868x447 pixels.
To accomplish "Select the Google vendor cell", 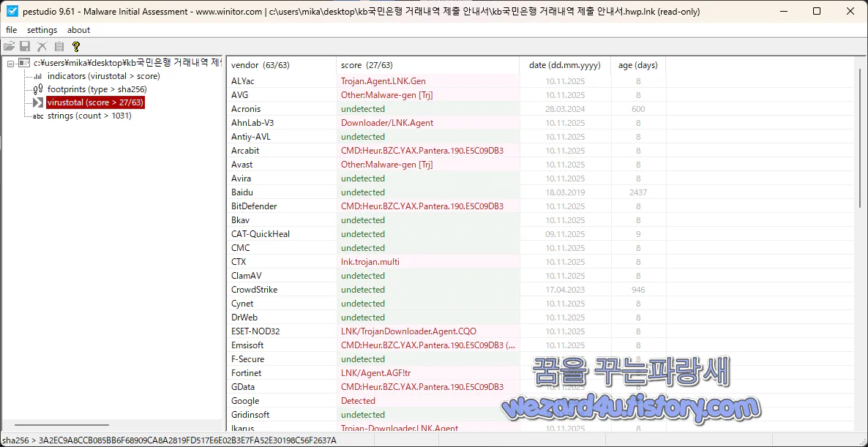I will click(x=281, y=400).
